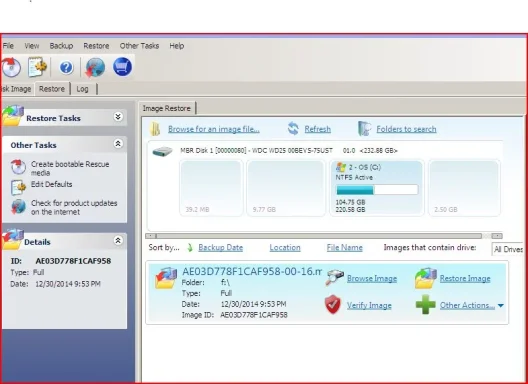This screenshot has height=384, width=528.
Task: Open the Backup menu
Action: tap(61, 46)
